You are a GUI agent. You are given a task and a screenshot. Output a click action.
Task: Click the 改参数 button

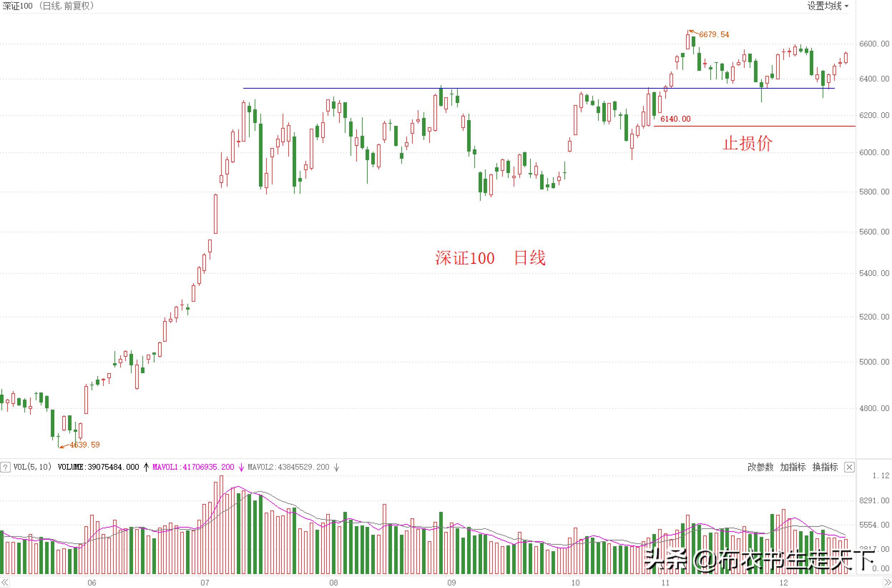coord(760,467)
